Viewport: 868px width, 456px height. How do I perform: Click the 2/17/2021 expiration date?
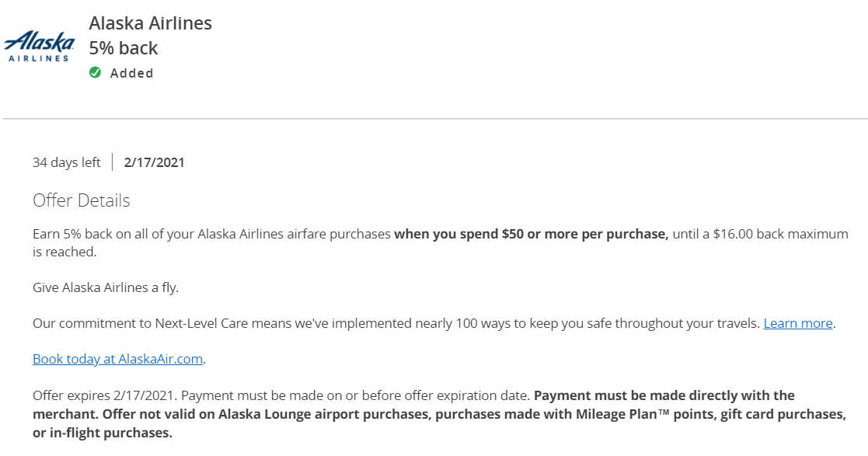154,162
